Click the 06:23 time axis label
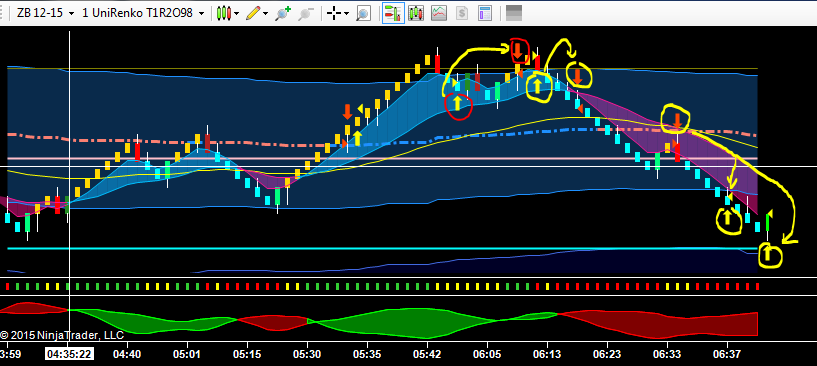This screenshot has height=366, width=817. [608, 355]
